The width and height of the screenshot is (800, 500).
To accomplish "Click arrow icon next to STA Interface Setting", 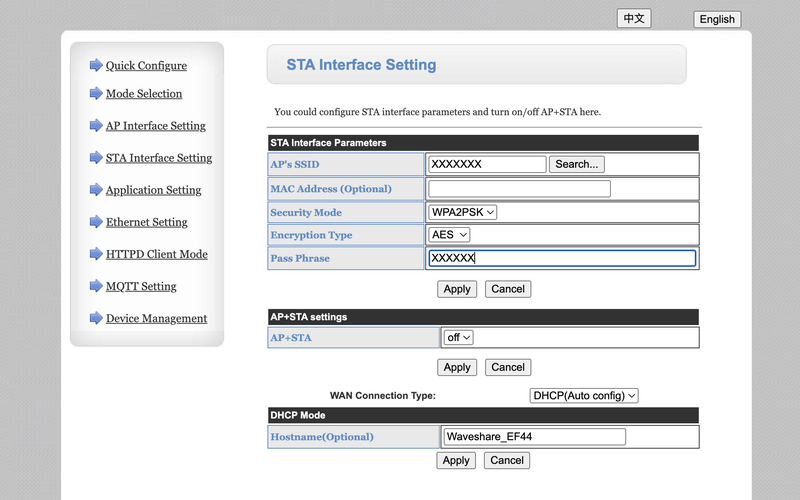I will tap(96, 157).
